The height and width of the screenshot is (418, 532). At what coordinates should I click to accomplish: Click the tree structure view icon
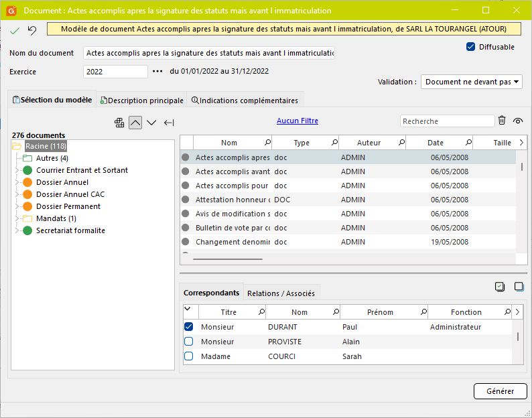[x=119, y=122]
